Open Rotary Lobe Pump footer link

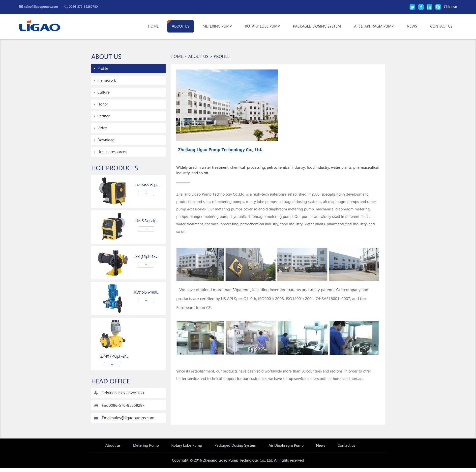point(186,445)
